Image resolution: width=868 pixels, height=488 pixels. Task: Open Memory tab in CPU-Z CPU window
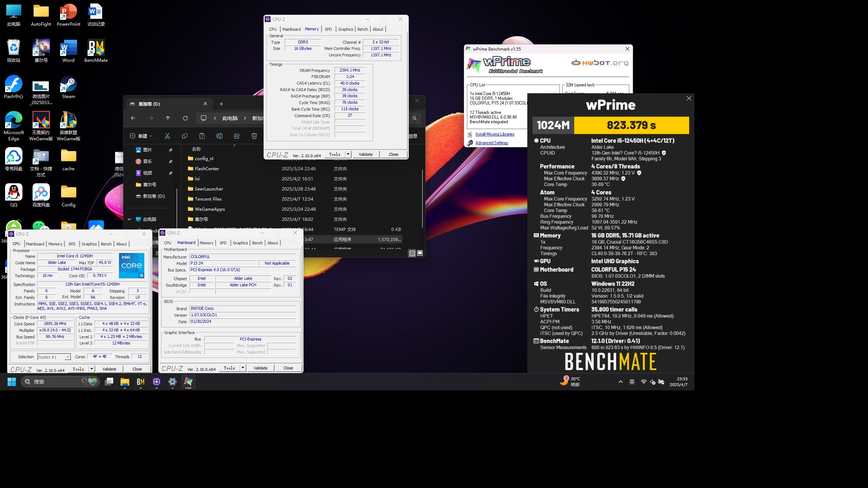55,244
